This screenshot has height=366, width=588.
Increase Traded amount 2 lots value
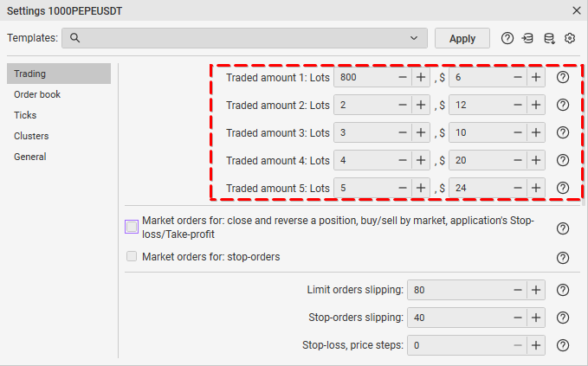tap(421, 105)
